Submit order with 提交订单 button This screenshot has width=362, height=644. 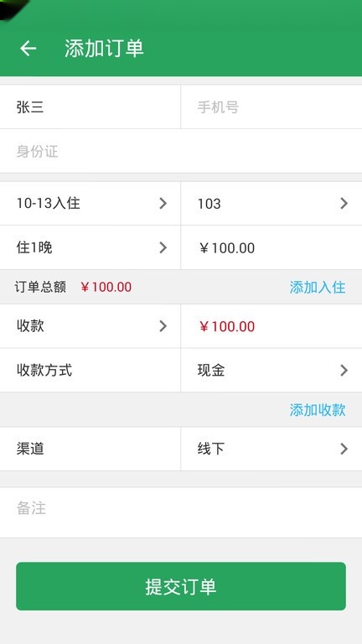[181, 586]
